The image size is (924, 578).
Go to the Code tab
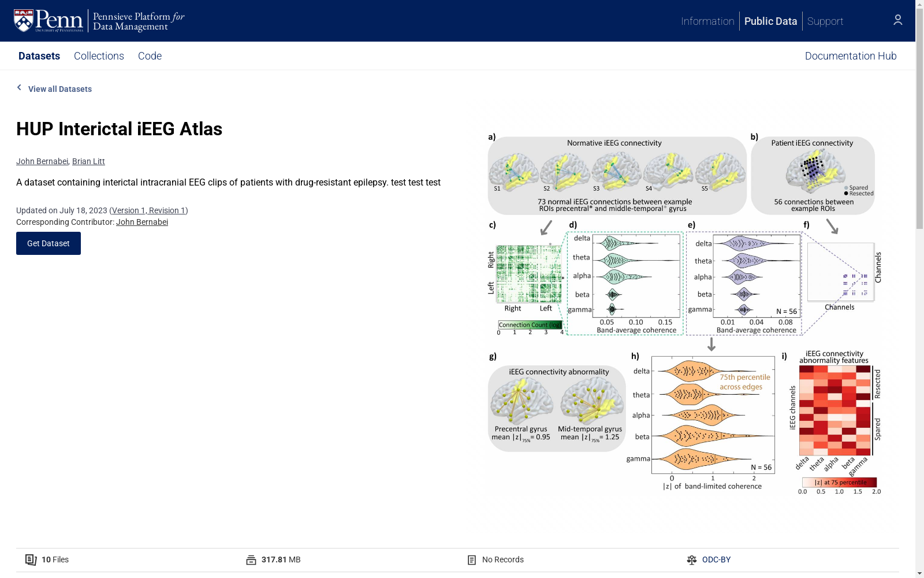[150, 56]
